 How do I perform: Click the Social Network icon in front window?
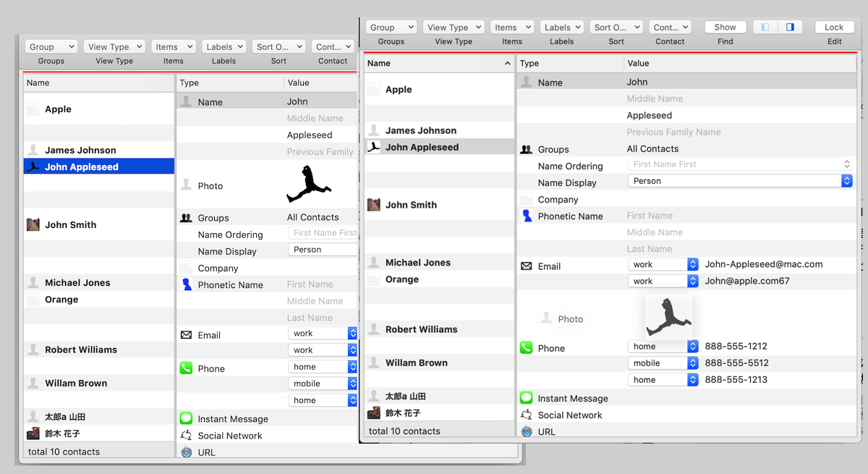526,415
